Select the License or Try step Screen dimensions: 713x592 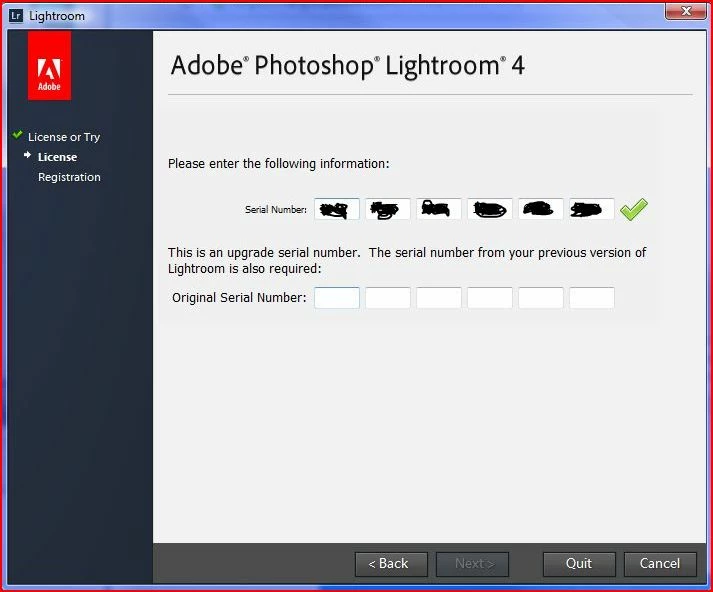(64, 137)
